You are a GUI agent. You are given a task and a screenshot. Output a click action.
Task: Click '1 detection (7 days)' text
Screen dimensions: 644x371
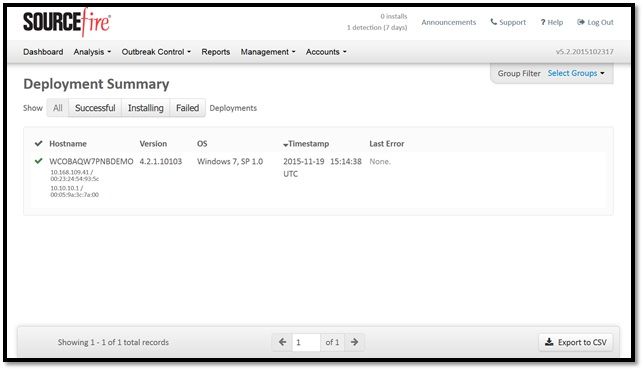point(377,28)
